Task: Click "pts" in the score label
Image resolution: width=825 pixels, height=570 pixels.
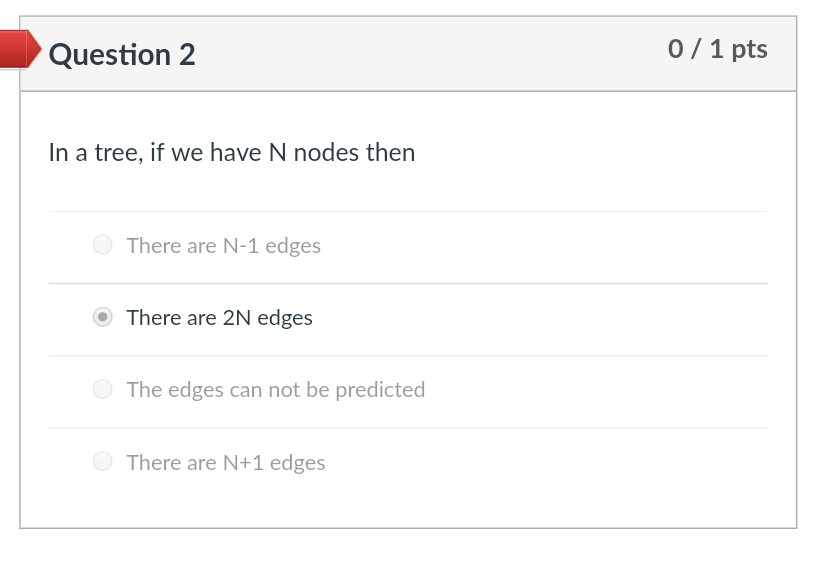Action: pos(749,49)
